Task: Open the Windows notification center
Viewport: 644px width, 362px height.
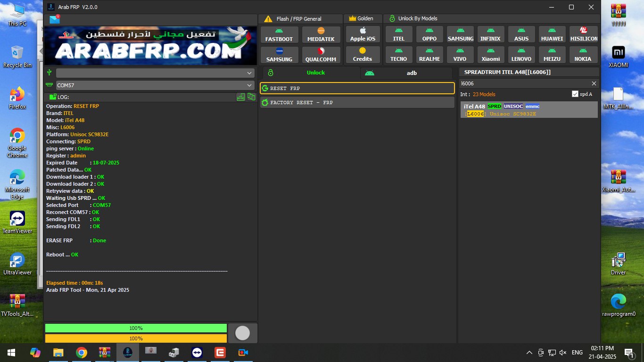Action: point(628,352)
